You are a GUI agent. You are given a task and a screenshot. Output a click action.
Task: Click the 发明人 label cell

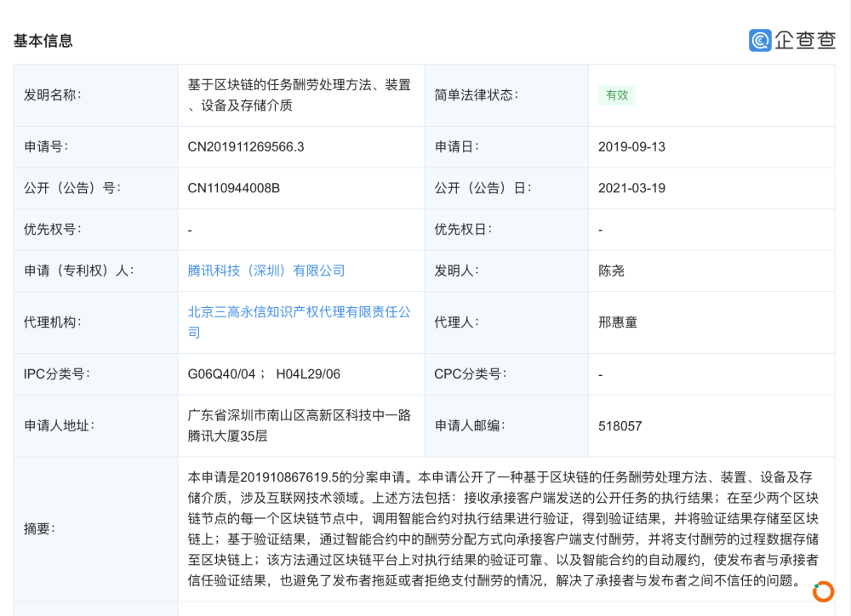point(506,271)
